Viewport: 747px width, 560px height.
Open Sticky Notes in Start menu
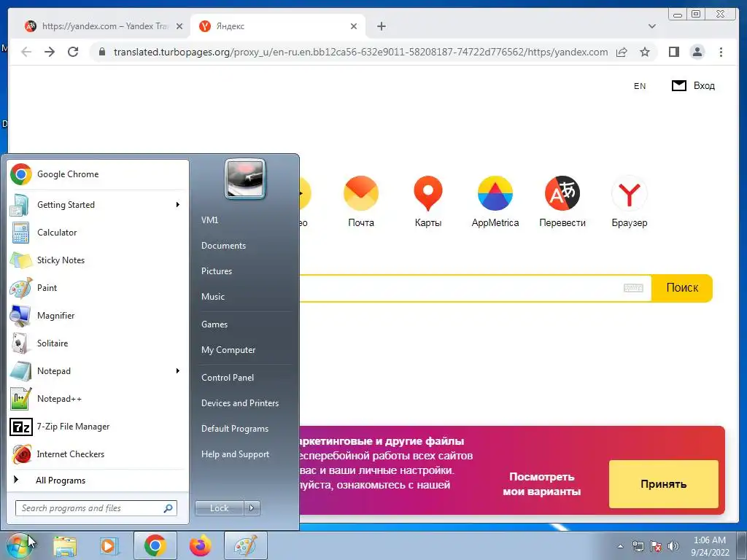coord(98,260)
